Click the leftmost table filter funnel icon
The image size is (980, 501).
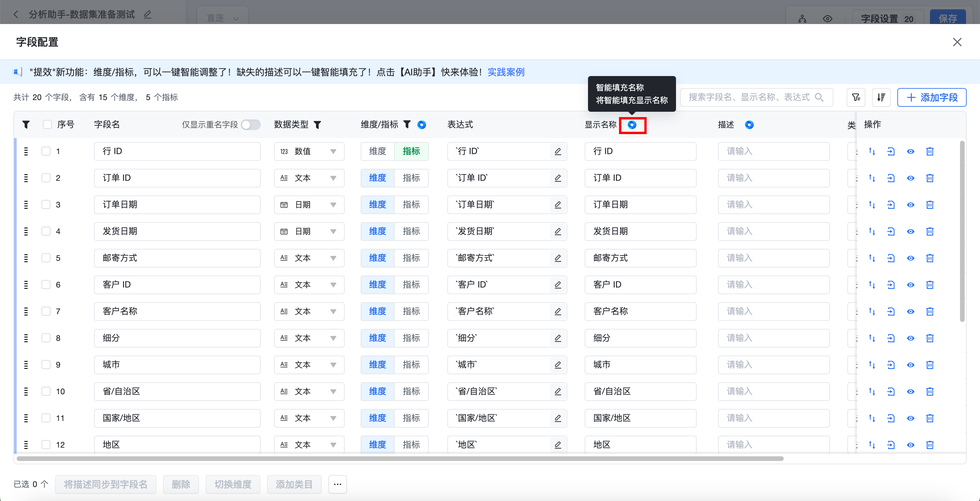click(26, 125)
